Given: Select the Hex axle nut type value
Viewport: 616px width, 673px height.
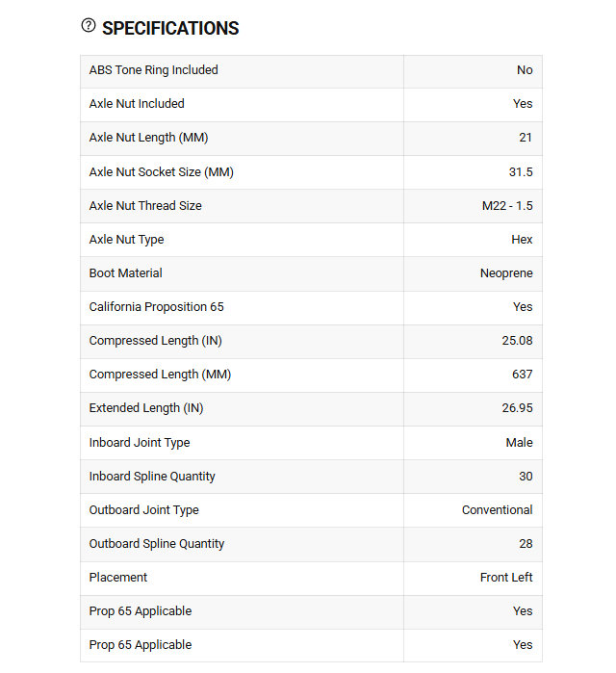Looking at the screenshot, I should [x=522, y=240].
